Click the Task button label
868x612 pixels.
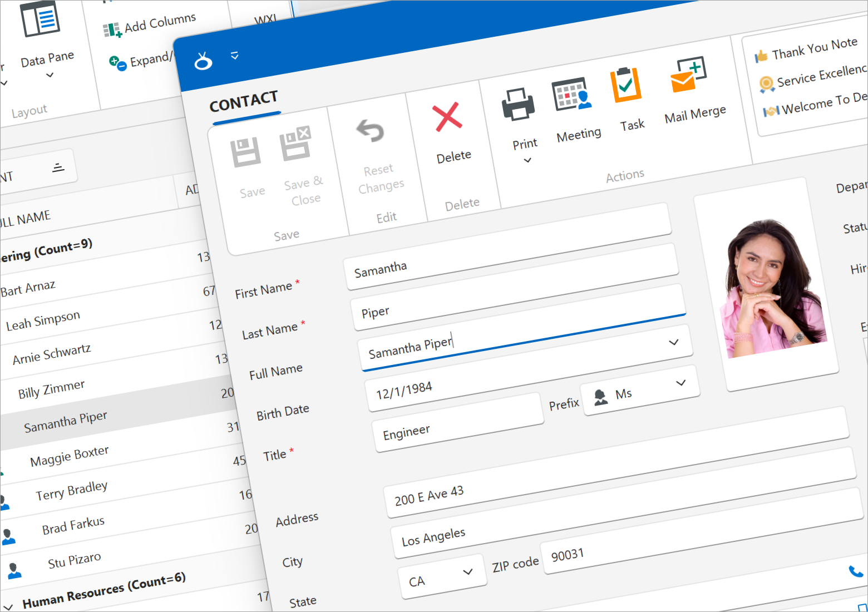click(x=633, y=125)
